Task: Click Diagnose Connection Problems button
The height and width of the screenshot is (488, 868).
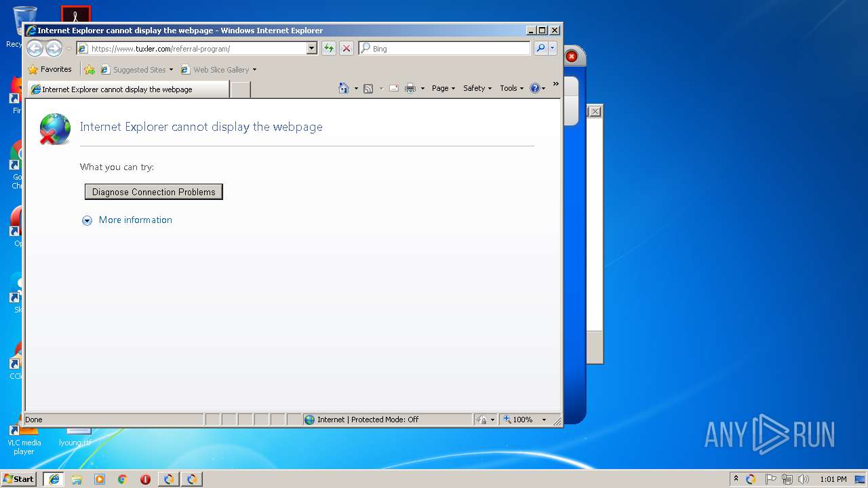Action: point(154,192)
